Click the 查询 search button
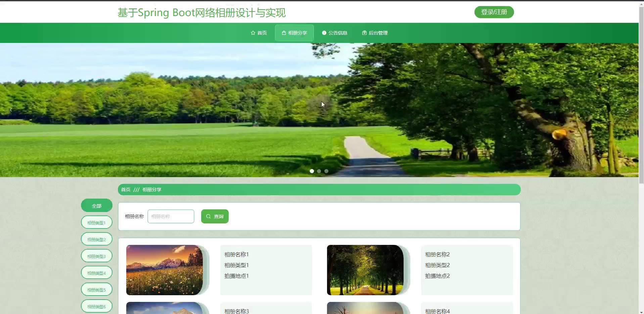644x314 pixels. 215,216
